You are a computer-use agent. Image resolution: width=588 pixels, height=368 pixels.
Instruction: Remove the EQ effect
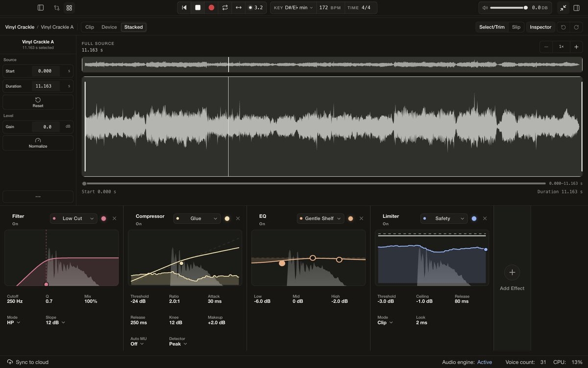point(362,218)
